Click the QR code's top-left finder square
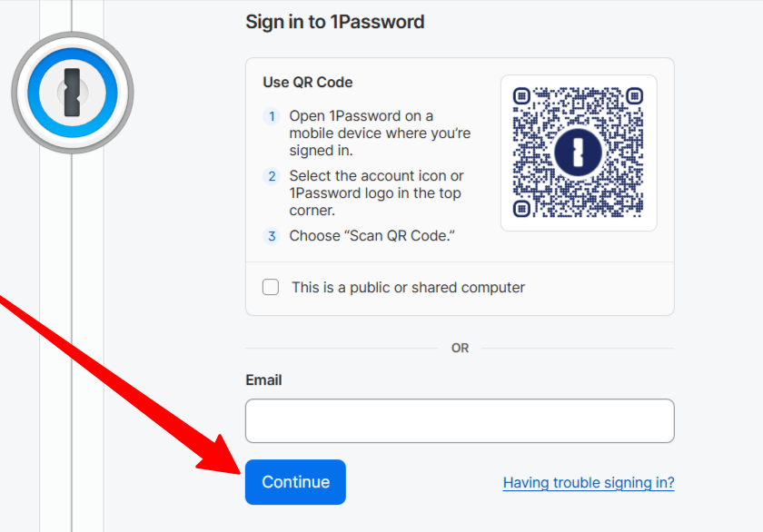Screen dimensions: 763x532 coord(521,96)
